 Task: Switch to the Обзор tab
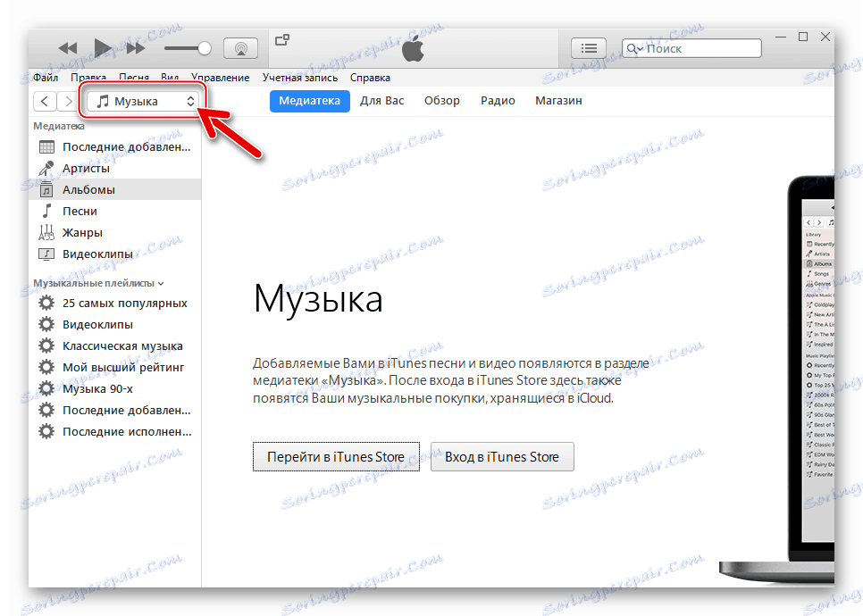[442, 101]
